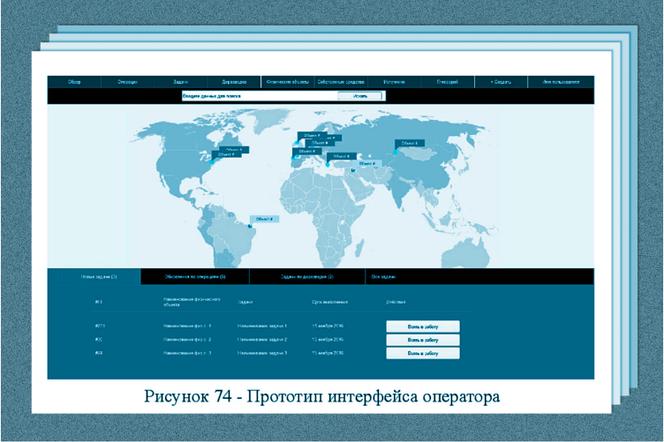Click the upper object marker on the US east coast
Screen dimensions: 664x442
[234, 150]
